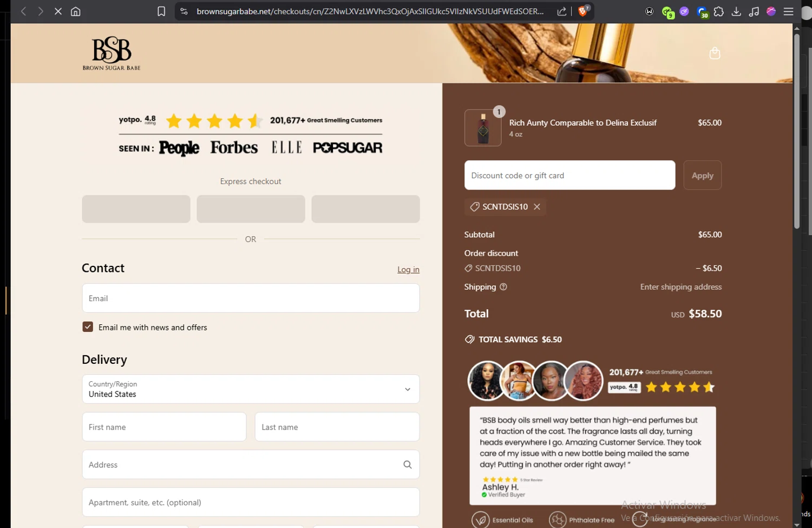Click the address search magnifier icon
Viewport: 812px width, 528px height.
click(x=408, y=465)
